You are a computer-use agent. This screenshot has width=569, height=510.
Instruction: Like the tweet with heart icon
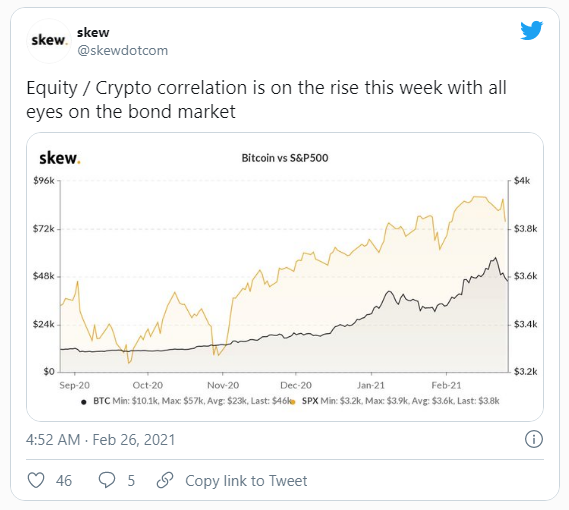pyautogui.click(x=36, y=480)
